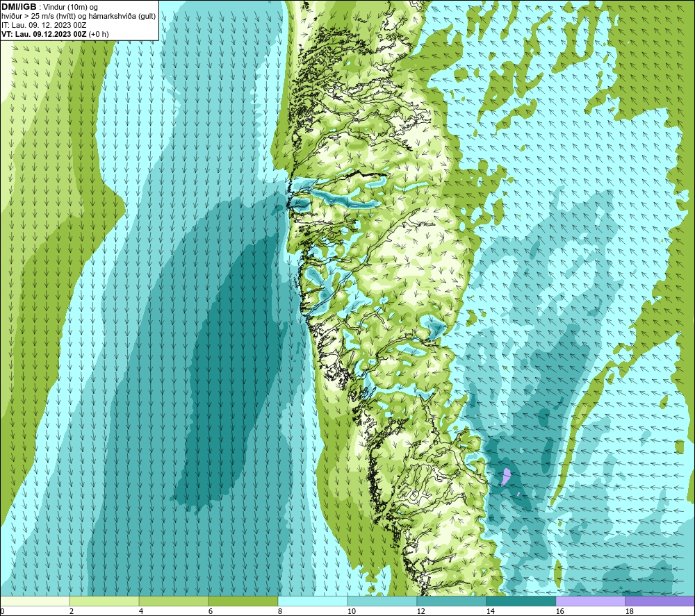The height and width of the screenshot is (616, 695).
Task: Click the 4–6 m/s green legend swatch
Action: pos(174,601)
